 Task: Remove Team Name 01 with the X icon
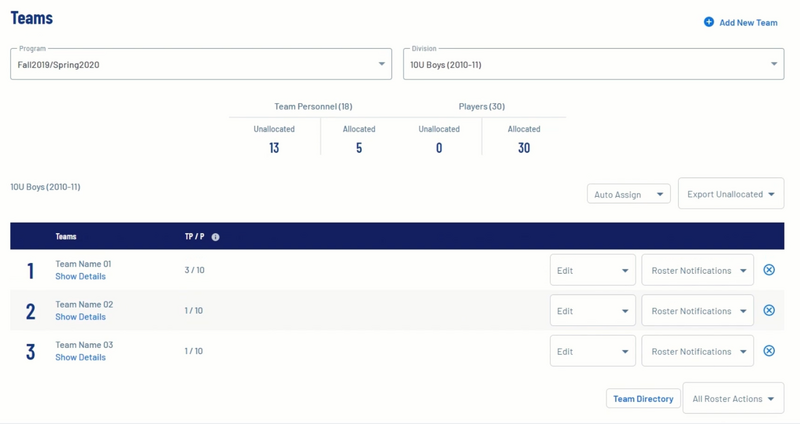point(769,270)
